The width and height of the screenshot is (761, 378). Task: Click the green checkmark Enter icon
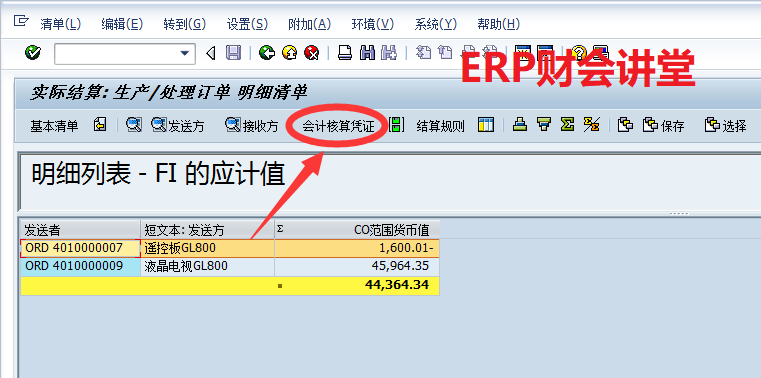click(33, 52)
